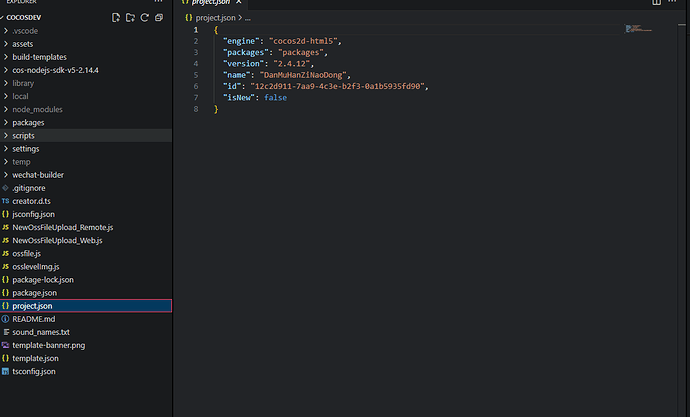Screen dimensions: 690x417
Task: Click project.json in the breadcrumb bar
Action: tap(216, 18)
